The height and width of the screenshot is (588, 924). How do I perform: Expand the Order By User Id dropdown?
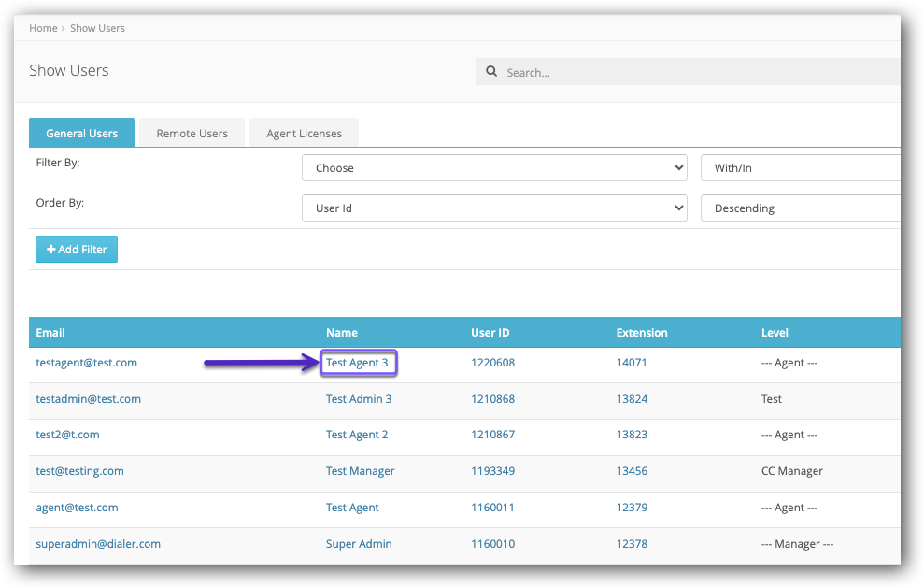click(494, 208)
